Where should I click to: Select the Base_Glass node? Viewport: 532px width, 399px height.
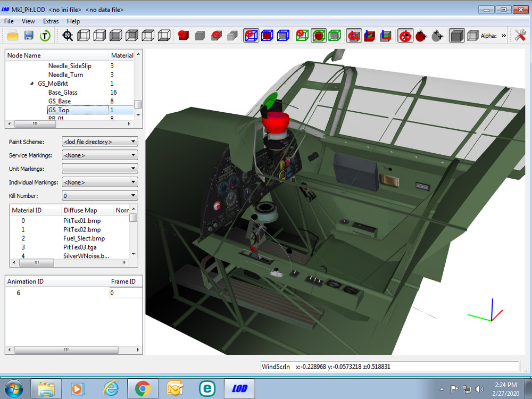click(63, 92)
